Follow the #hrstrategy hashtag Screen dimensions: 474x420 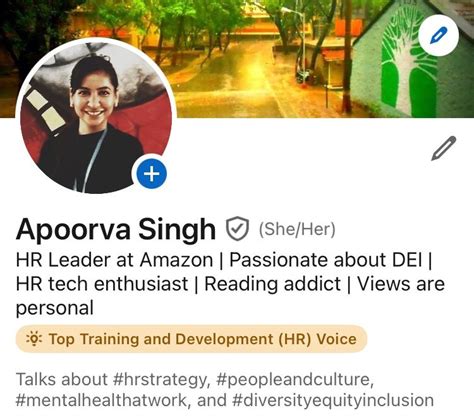click(161, 380)
